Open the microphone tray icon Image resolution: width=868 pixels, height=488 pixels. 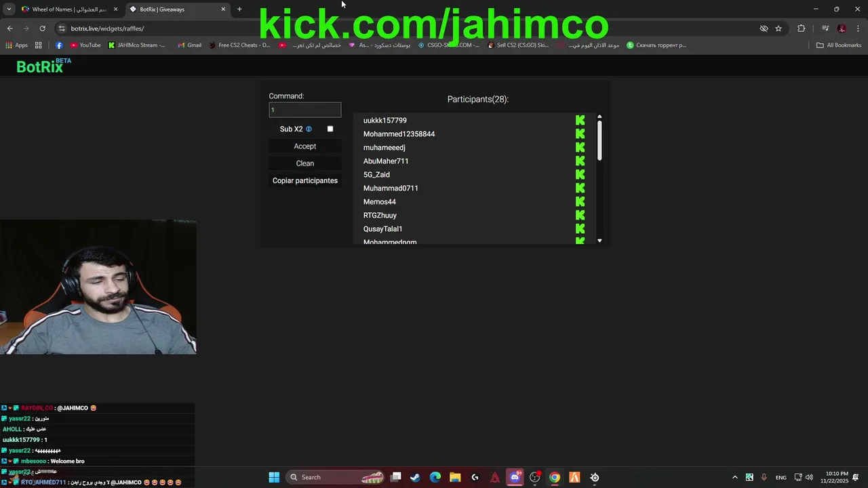tap(764, 477)
